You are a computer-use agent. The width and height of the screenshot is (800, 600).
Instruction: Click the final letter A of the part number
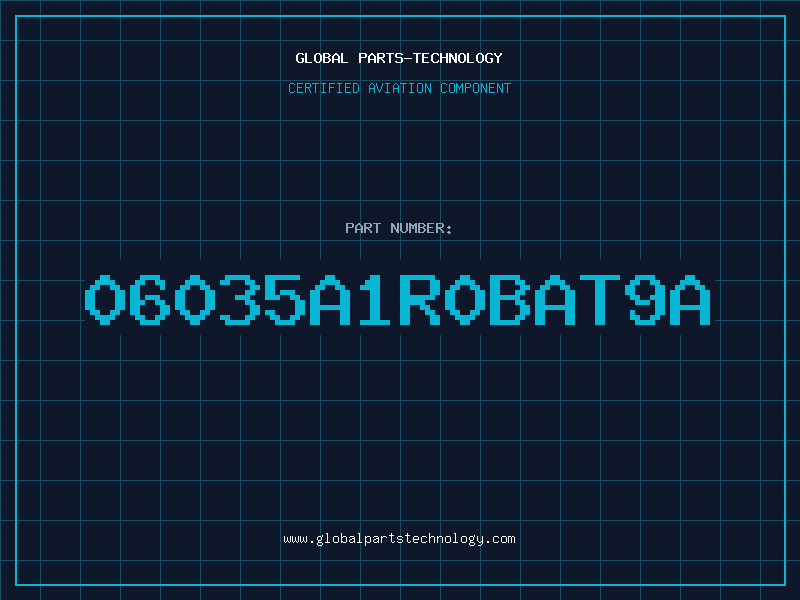690,299
